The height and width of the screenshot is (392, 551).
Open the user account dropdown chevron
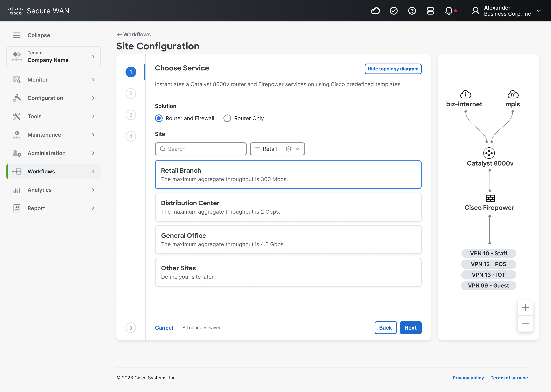pos(539,11)
